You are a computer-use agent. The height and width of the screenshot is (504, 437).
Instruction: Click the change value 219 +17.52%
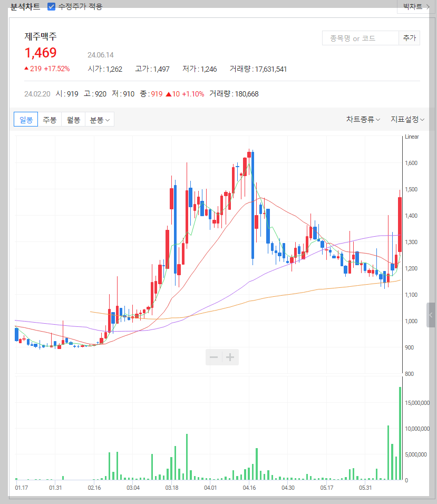coord(47,69)
